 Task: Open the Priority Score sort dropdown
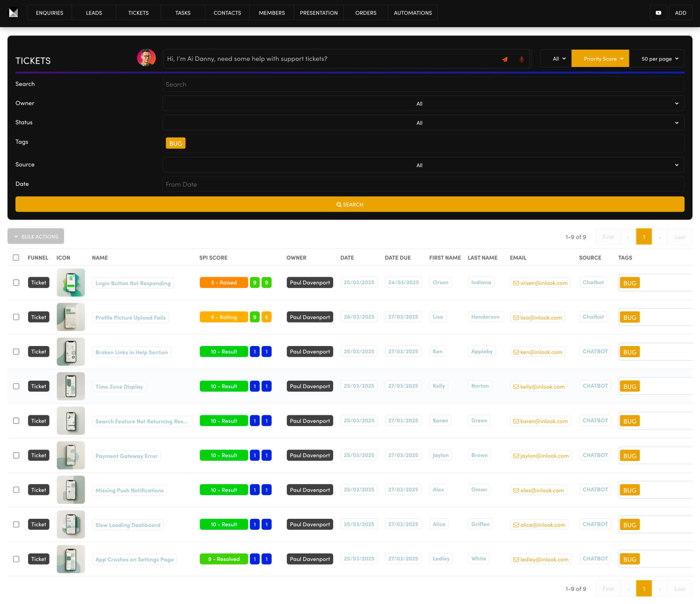pos(600,59)
